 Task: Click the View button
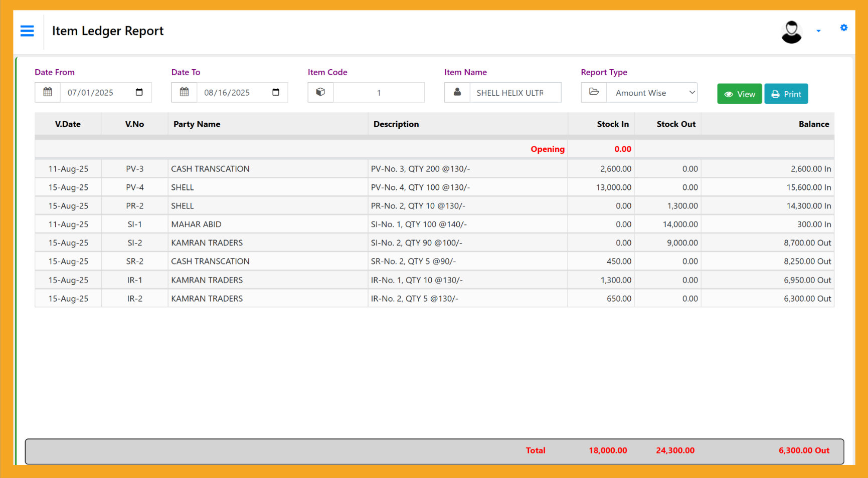[x=739, y=94]
